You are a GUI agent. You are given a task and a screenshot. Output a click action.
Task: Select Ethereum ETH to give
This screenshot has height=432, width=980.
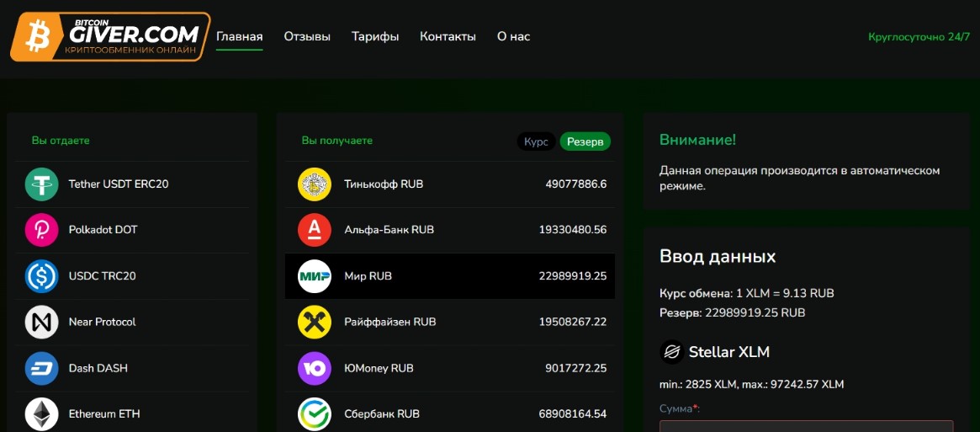point(132,412)
